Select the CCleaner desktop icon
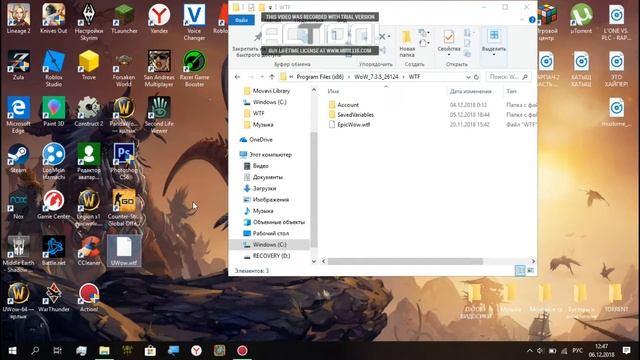The height and width of the screenshot is (360, 640). coord(89,251)
